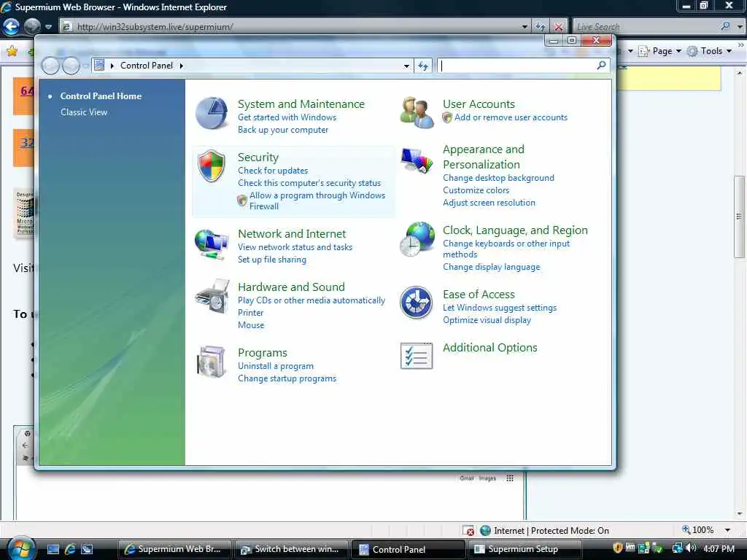
Task: Open Uninstall a program
Action: pyautogui.click(x=276, y=366)
